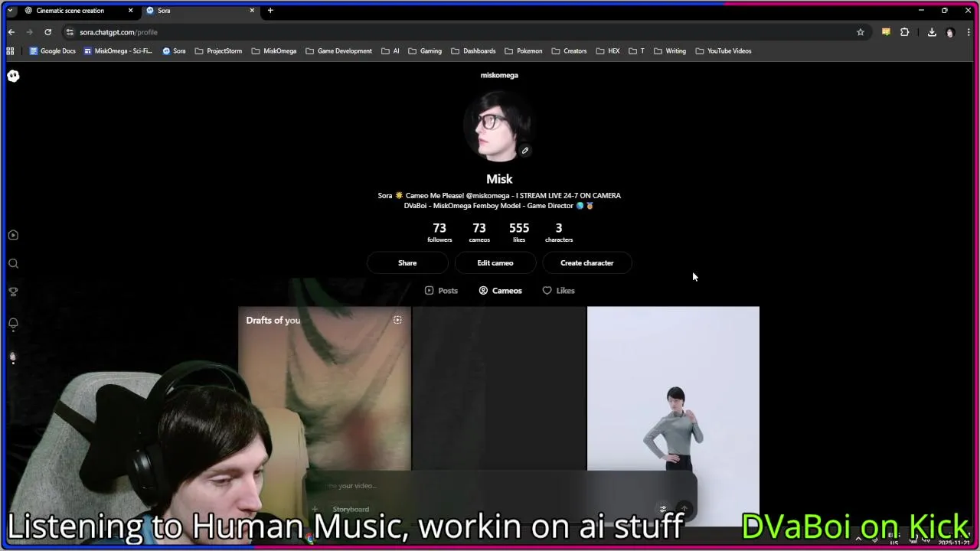
Task: View site information icon in address bar
Action: [x=70, y=32]
